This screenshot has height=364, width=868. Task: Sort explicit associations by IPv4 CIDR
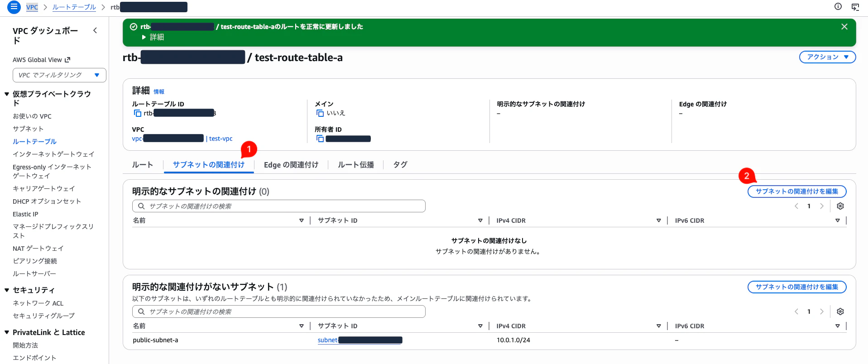[x=659, y=220]
